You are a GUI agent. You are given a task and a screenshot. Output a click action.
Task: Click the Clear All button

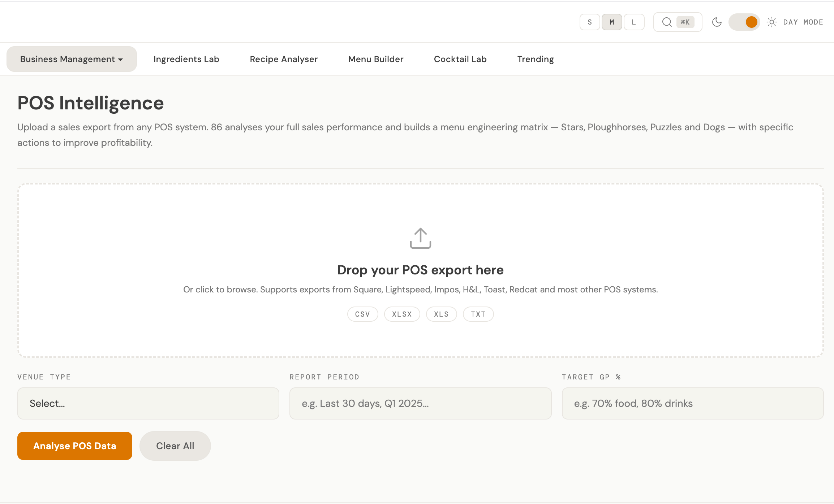coord(175,446)
